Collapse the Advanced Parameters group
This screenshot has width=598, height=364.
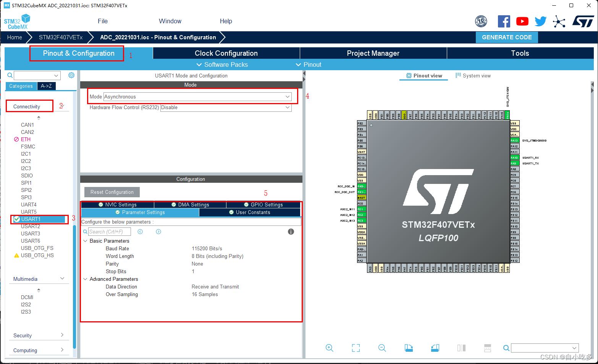(85, 279)
